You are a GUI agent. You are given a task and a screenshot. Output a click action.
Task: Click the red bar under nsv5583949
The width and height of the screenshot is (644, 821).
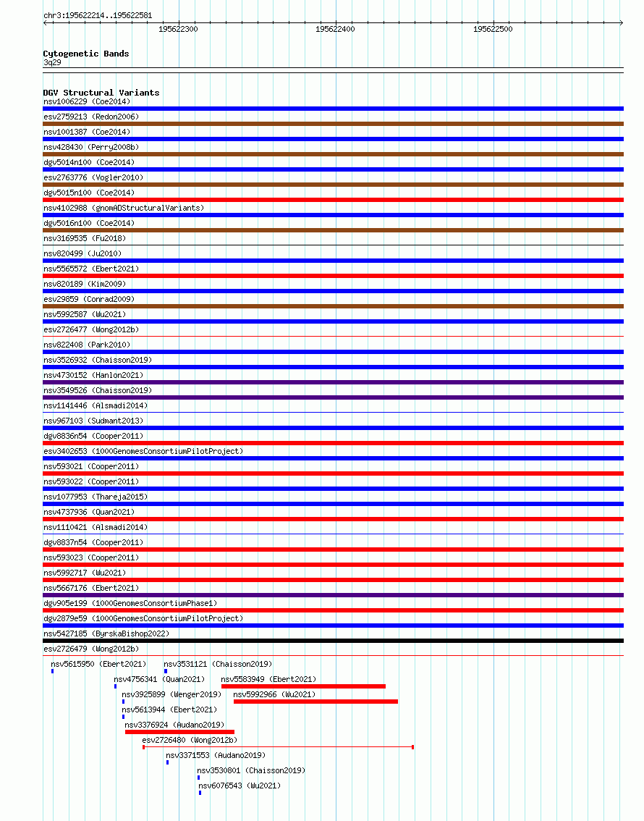[x=303, y=686]
